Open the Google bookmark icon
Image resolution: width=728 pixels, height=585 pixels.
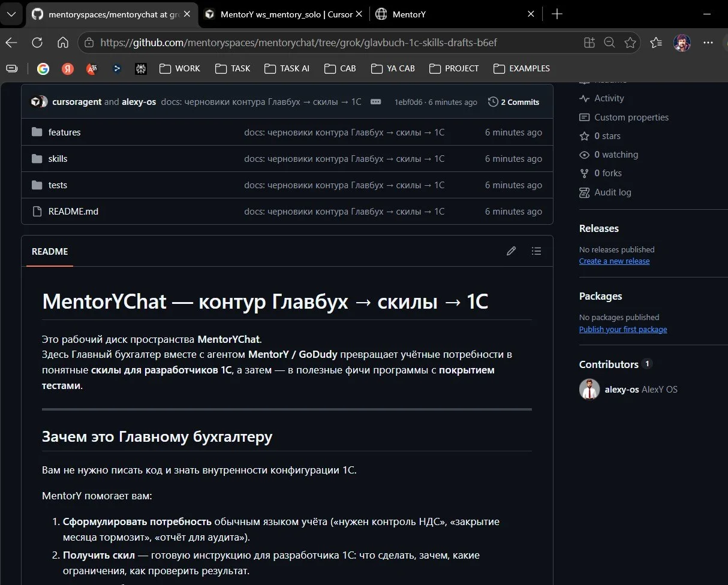pos(43,68)
